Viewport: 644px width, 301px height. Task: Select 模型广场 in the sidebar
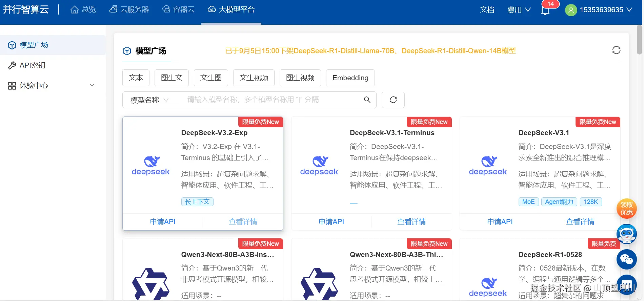[53, 45]
